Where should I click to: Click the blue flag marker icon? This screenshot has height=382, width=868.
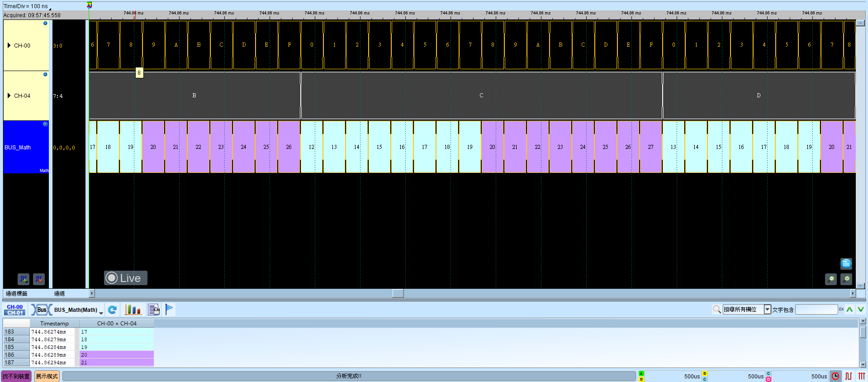coord(169,310)
